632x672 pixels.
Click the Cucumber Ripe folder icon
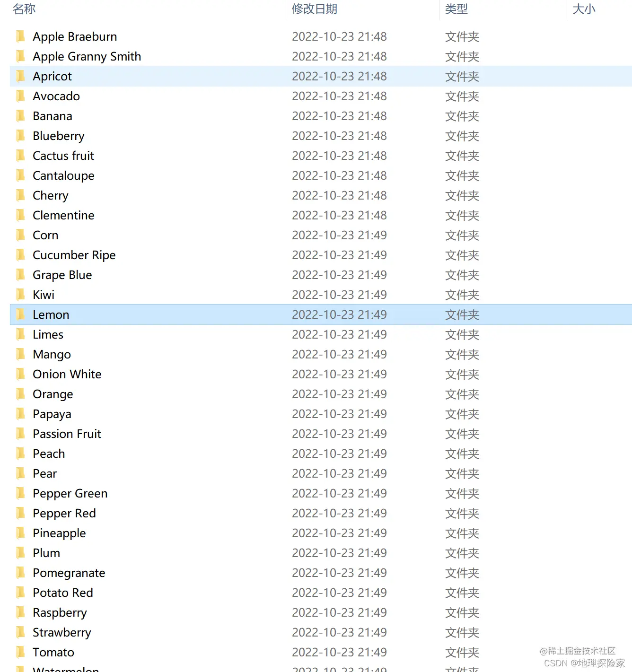[20, 255]
